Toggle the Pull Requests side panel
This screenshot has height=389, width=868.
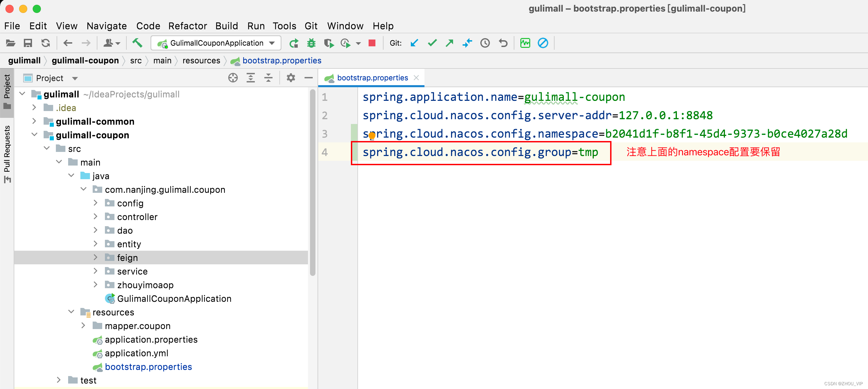click(7, 153)
